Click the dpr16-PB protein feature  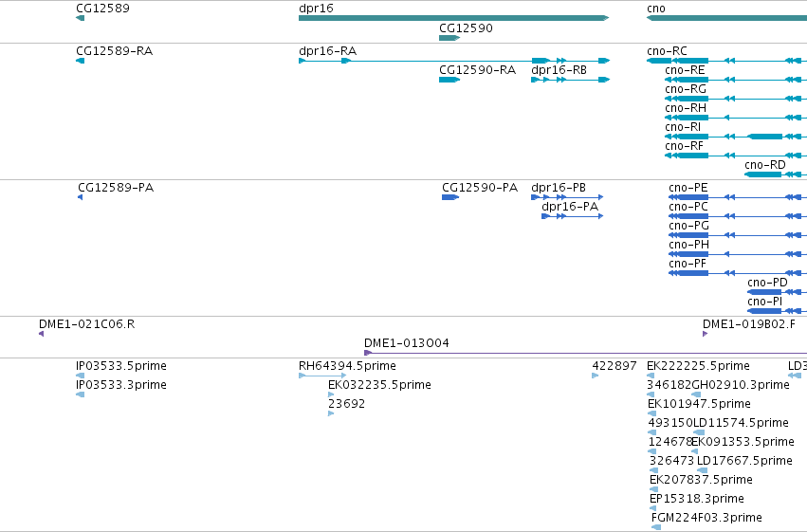click(567, 197)
